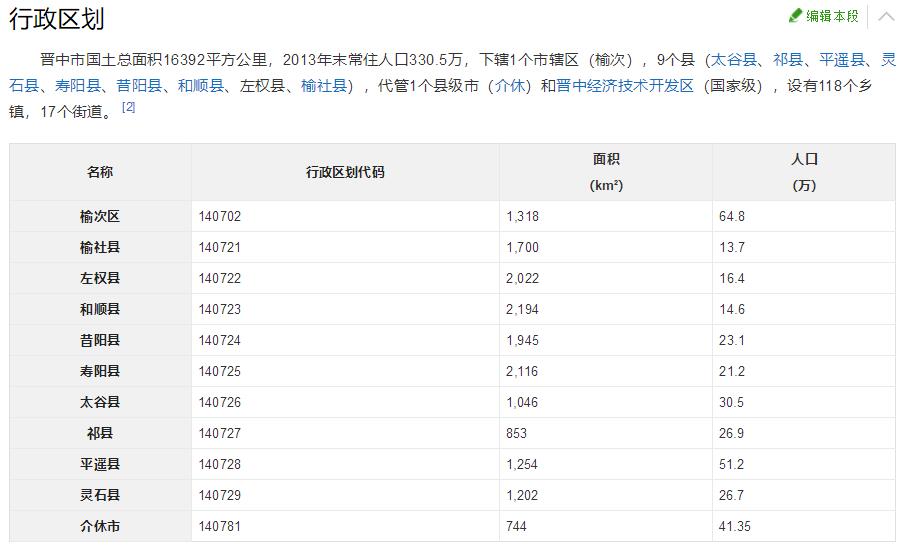This screenshot has width=909, height=553.
Task: Select the 平遥县 row name in the table
Action: (x=100, y=465)
